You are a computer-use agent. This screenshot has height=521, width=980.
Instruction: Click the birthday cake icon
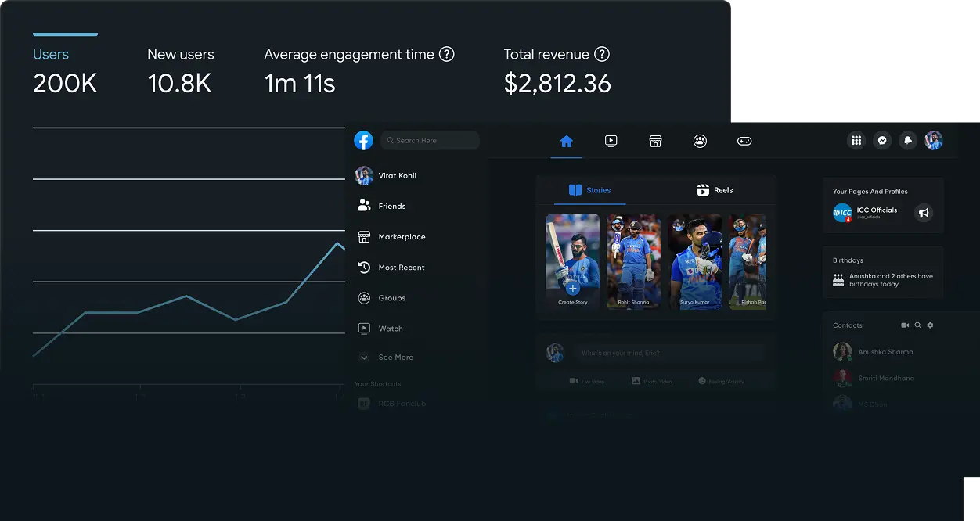(838, 280)
